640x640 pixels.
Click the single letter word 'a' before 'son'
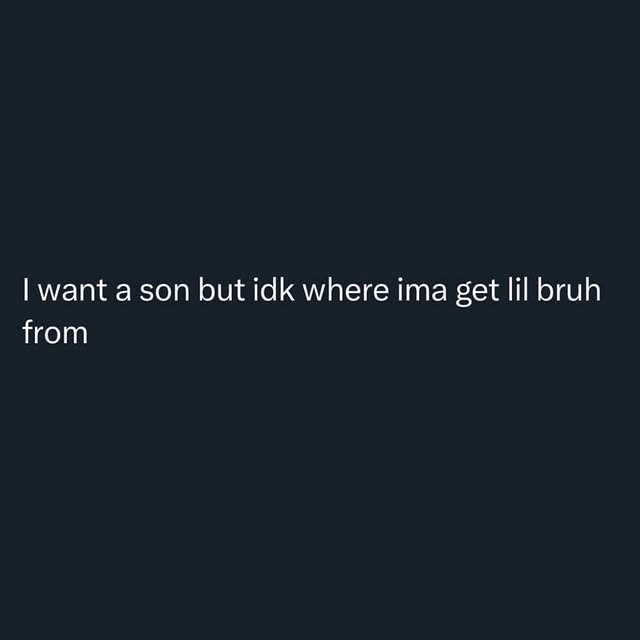click(x=123, y=292)
